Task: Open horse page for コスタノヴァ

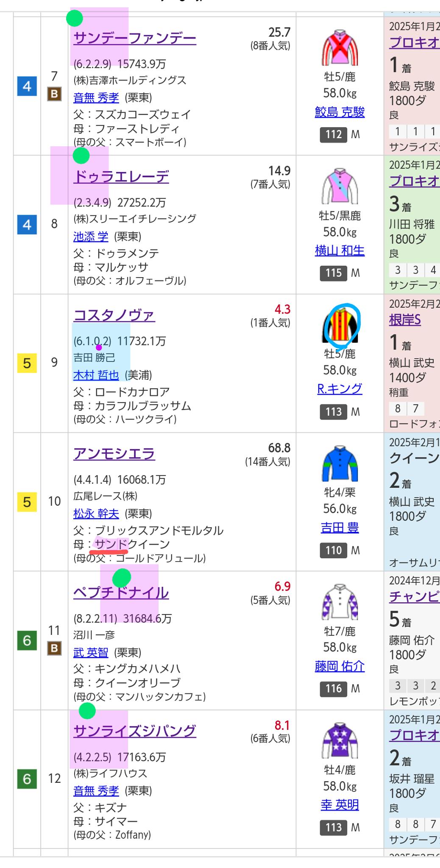Action: tap(114, 315)
